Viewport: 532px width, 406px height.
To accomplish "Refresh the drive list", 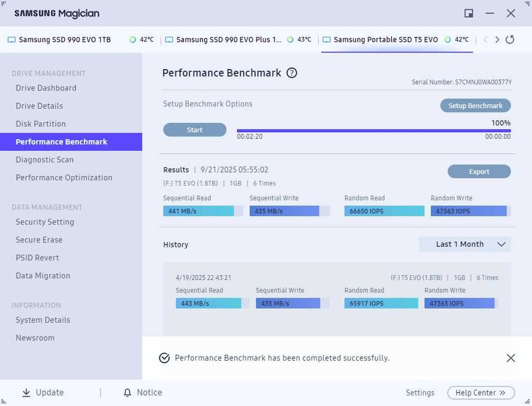I will coord(509,39).
